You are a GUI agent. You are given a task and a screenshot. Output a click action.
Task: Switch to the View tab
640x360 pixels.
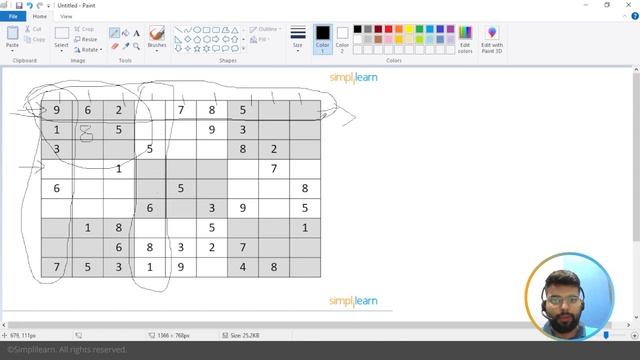point(66,16)
